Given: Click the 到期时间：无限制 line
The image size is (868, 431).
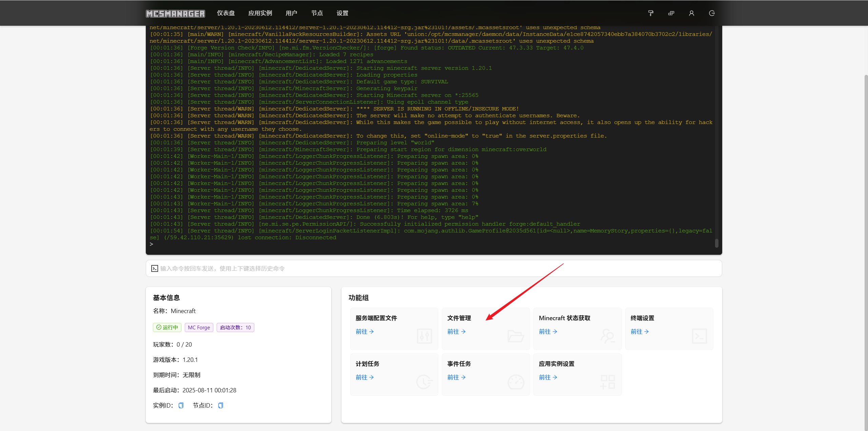Looking at the screenshot, I should pyautogui.click(x=177, y=375).
